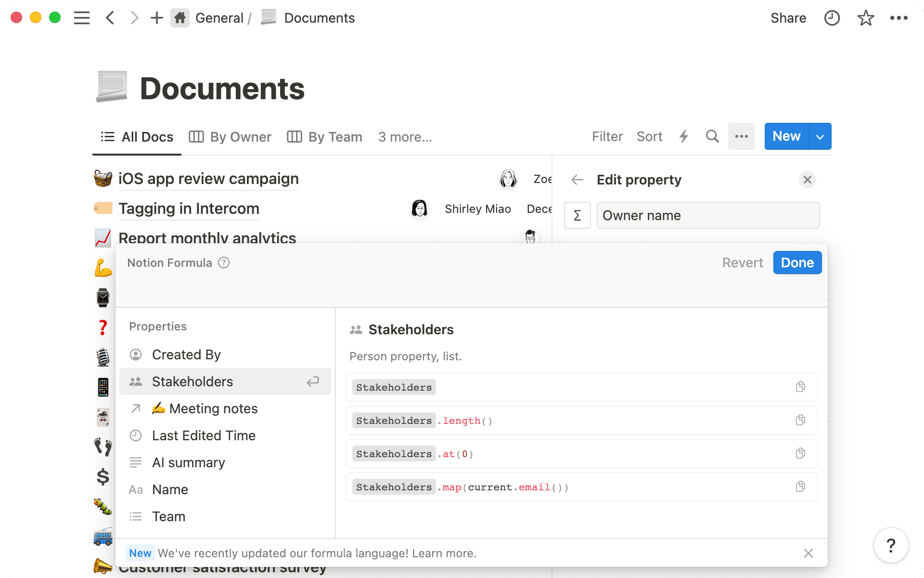Select the Created By property
The image size is (924, 578).
point(186,355)
